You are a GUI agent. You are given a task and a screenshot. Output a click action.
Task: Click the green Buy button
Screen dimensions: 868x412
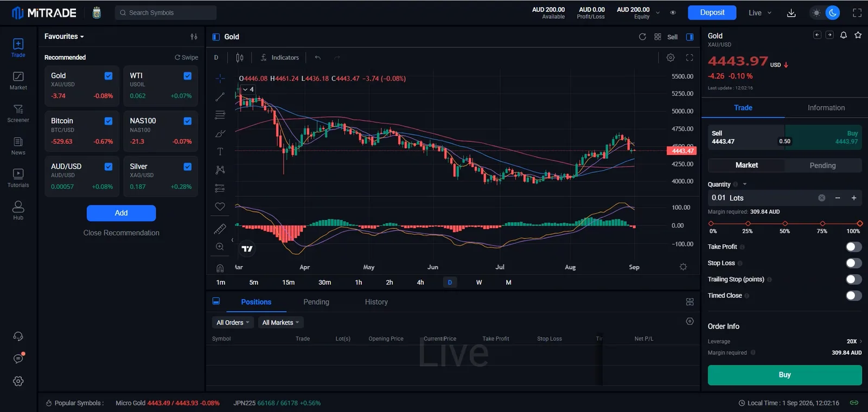(784, 375)
